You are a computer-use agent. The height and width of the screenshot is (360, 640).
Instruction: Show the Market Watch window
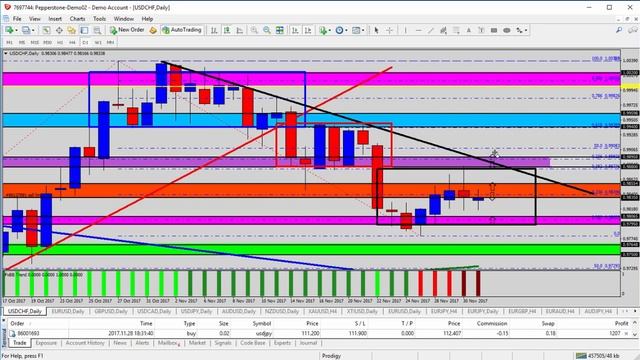[46, 30]
